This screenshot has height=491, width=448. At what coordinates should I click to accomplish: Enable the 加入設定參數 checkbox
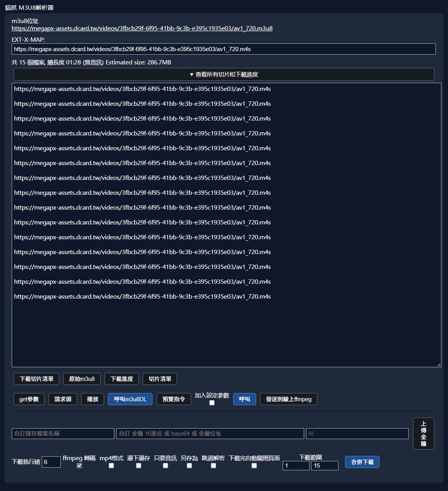pos(211,402)
